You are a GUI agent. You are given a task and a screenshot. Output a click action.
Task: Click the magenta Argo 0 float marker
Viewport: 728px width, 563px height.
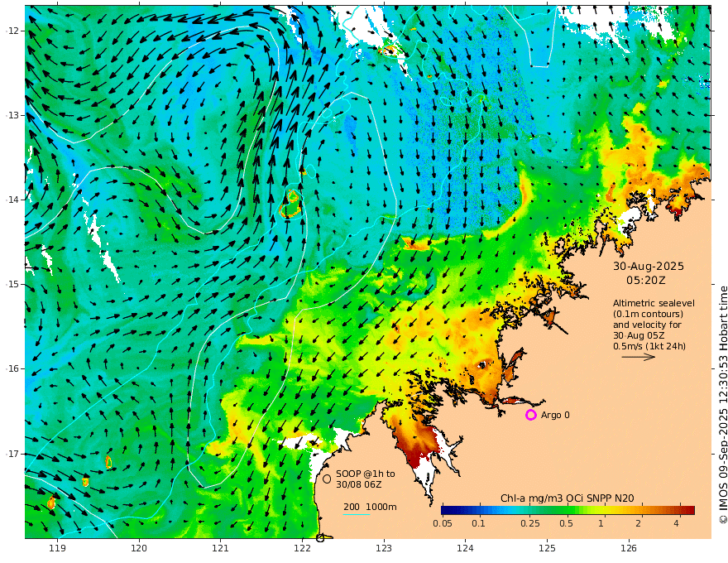530,415
